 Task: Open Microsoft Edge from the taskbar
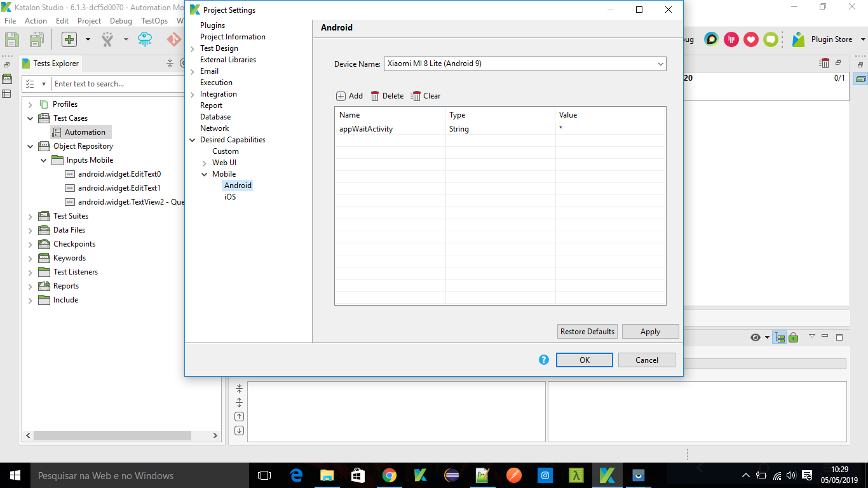click(296, 475)
